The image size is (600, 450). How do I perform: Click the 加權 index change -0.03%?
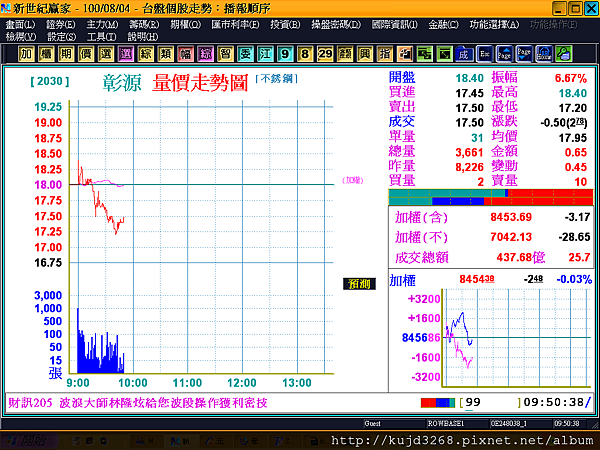(x=574, y=279)
